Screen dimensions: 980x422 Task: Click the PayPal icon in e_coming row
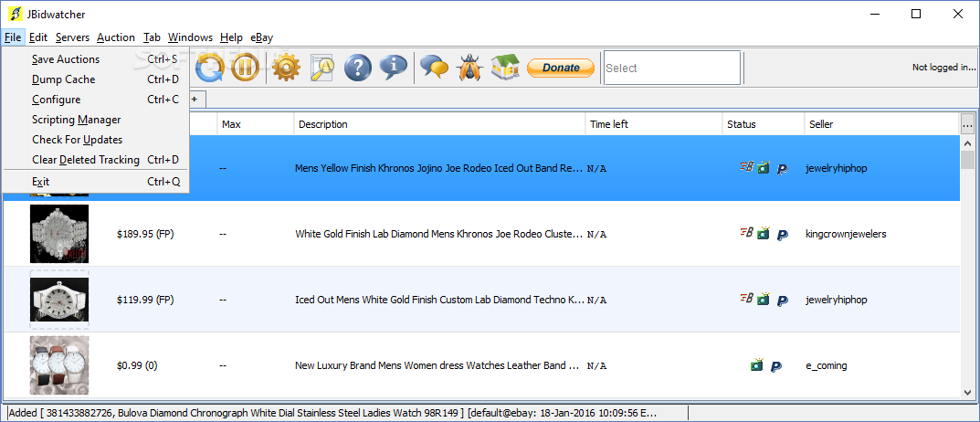(x=775, y=366)
